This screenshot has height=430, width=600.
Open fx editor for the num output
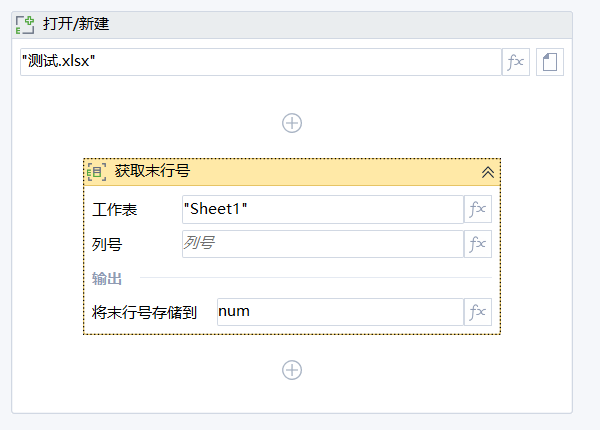(478, 312)
